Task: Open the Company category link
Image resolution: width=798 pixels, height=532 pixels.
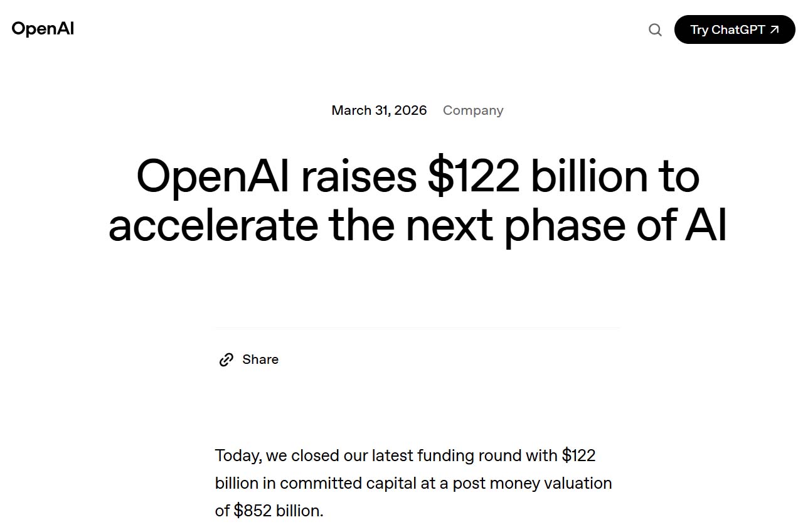Action: point(473,110)
